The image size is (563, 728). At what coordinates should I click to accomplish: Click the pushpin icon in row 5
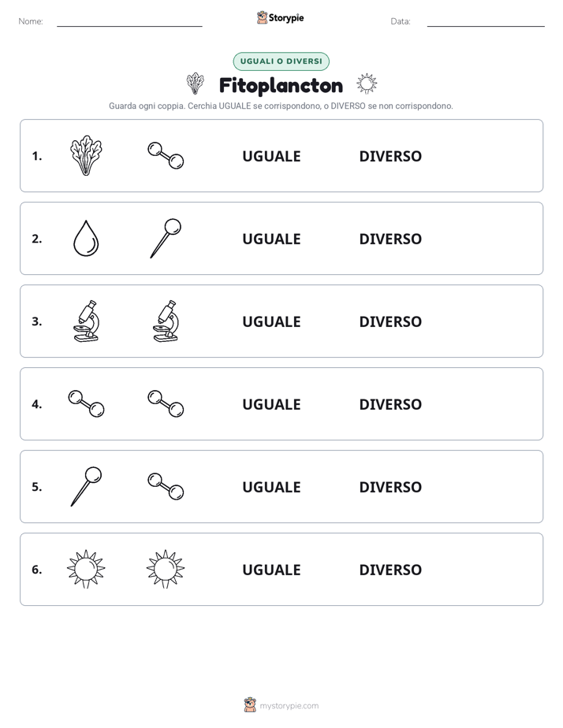(86, 486)
